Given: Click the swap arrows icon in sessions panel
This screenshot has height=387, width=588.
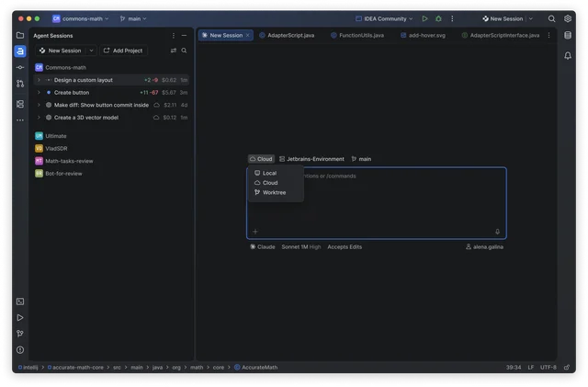Looking at the screenshot, I should tap(174, 51).
